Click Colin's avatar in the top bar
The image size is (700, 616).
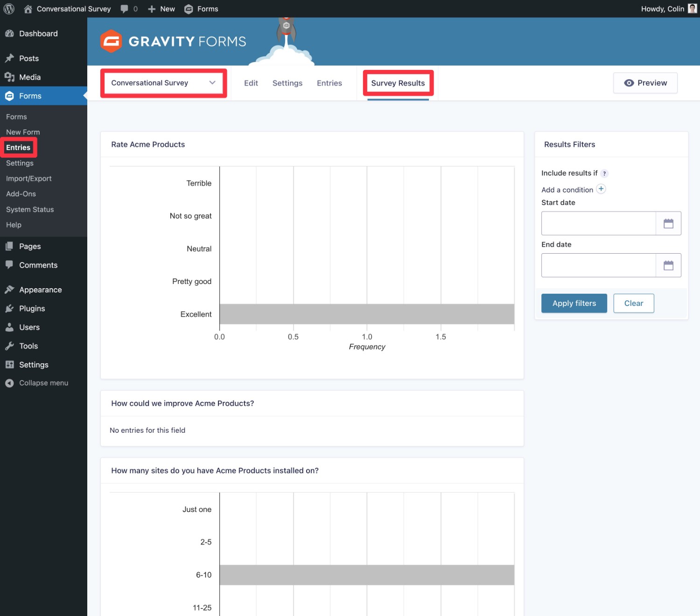coord(693,9)
